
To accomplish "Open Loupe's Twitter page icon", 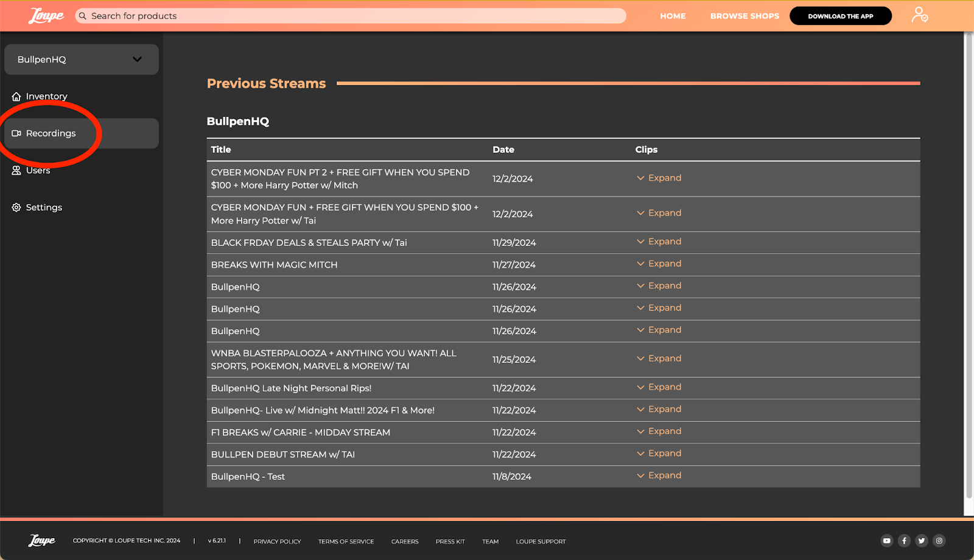I will pos(922,541).
